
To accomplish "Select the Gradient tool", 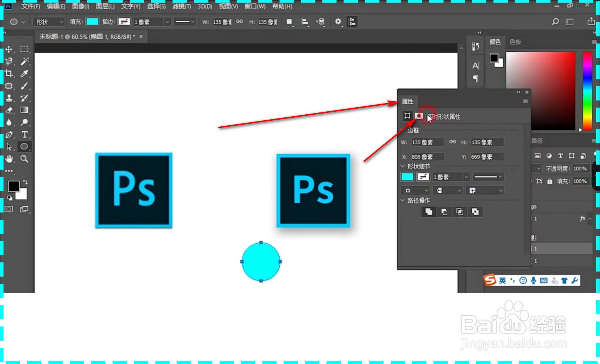I will coord(24,110).
